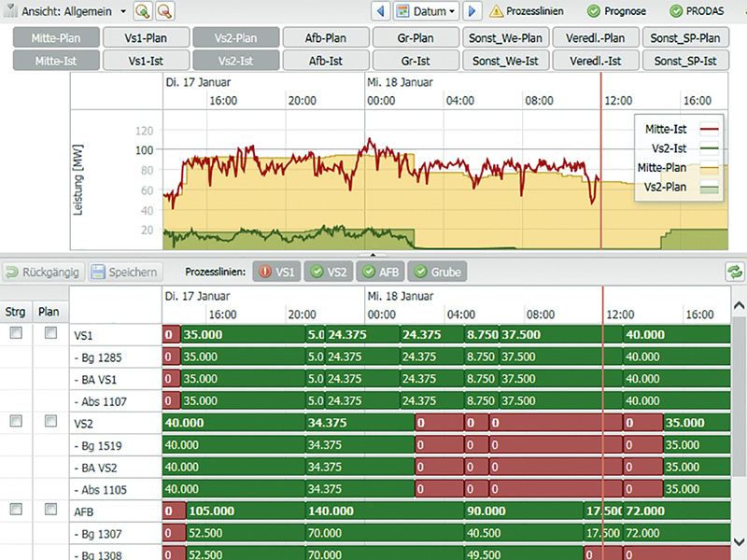Viewport: 747px width, 560px height.
Task: Open the Ansicht: Allgemein dropdown
Action: 67,12
